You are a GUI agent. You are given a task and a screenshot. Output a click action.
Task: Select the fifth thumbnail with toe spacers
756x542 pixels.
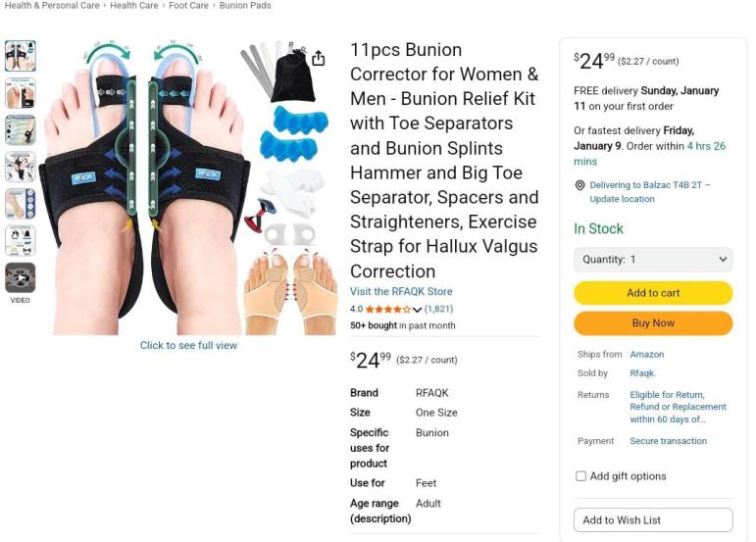click(21, 204)
